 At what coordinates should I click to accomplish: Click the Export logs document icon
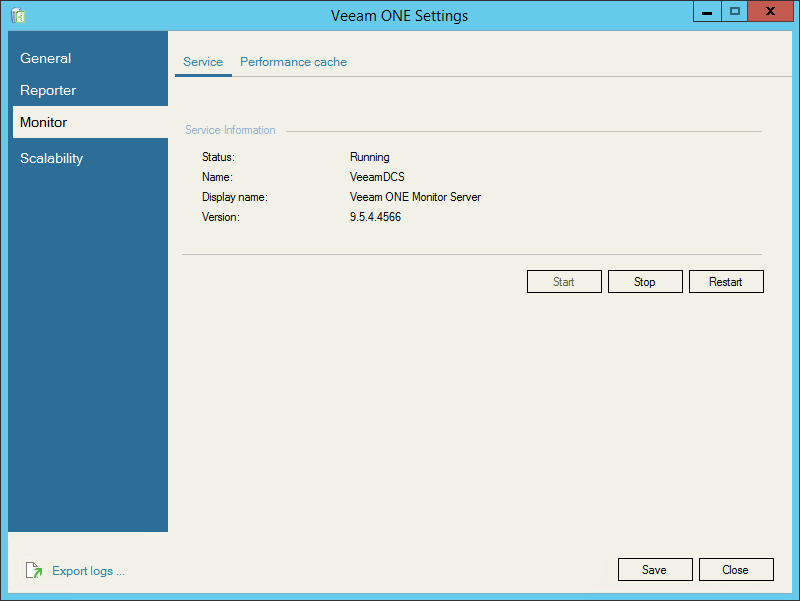click(34, 570)
